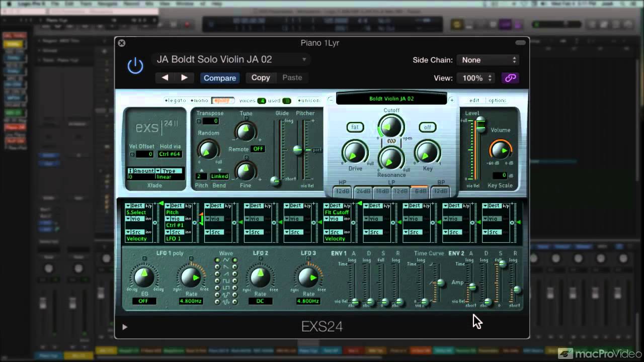Click the Key Scale dB field
Screen dimensions: 644x362
pyautogui.click(x=499, y=175)
